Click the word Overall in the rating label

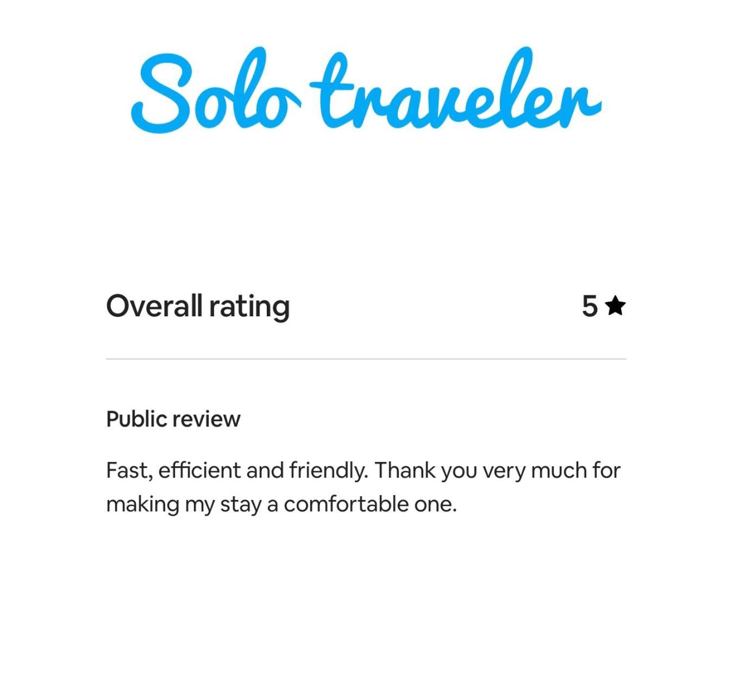point(154,306)
